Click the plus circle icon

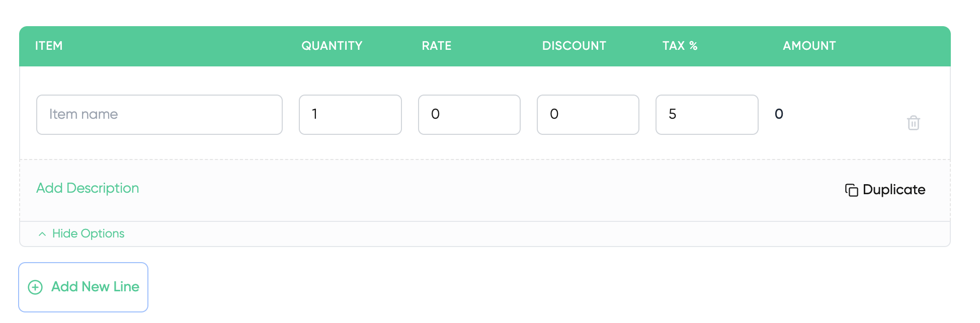[35, 287]
